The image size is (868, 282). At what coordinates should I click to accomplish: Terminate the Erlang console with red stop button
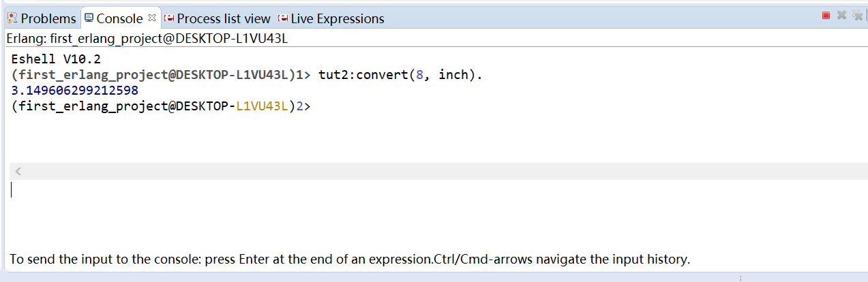pos(826,15)
